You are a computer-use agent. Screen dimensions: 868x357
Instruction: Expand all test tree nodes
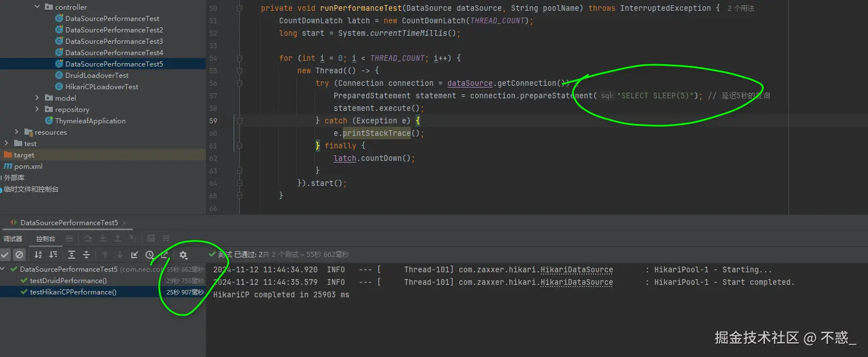pyautogui.click(x=72, y=255)
